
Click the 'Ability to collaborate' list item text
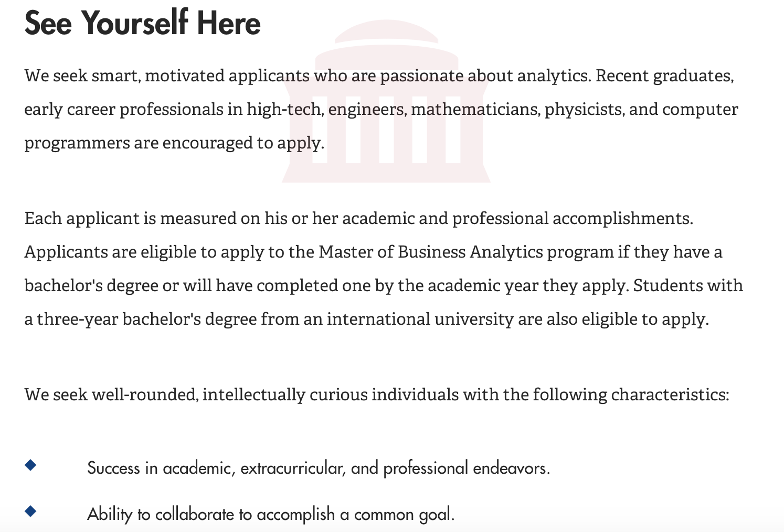pyautogui.click(x=271, y=514)
